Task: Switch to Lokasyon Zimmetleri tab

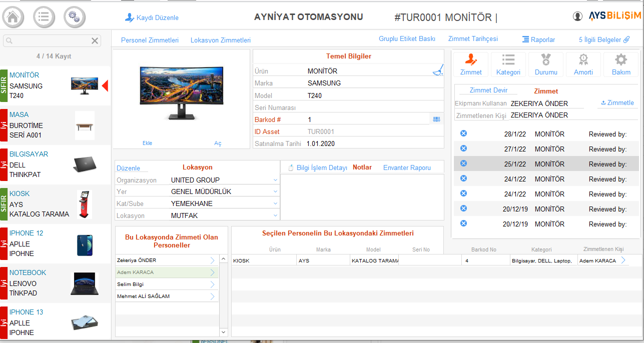Action: pos(220,40)
